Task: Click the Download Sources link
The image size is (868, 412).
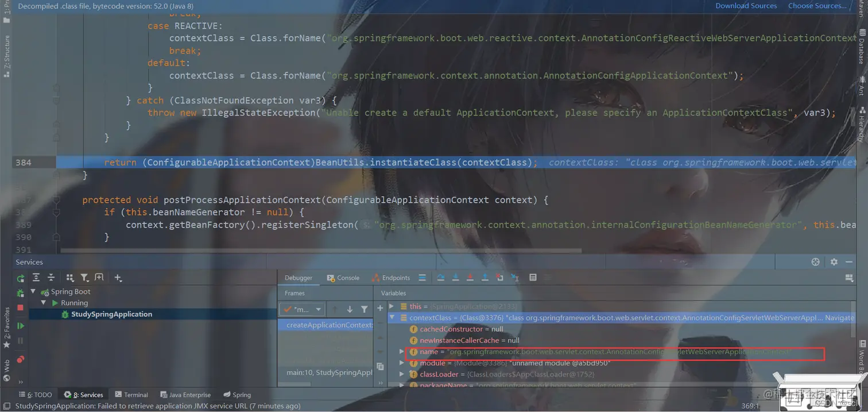Action: click(x=746, y=6)
